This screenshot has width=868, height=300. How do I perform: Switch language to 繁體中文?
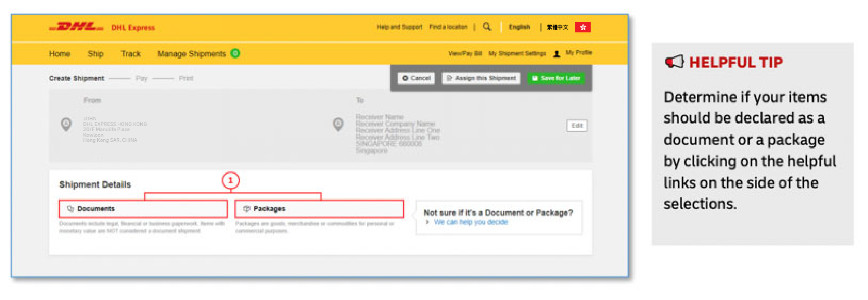(557, 27)
